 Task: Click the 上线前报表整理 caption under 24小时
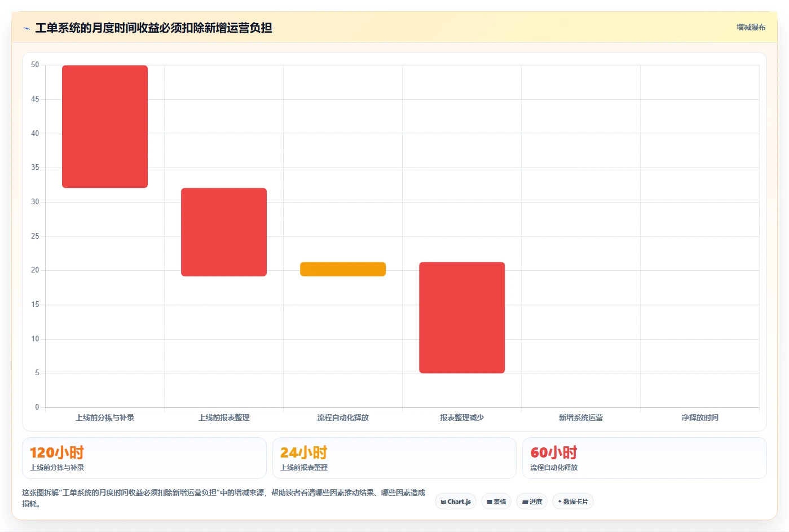coord(304,468)
